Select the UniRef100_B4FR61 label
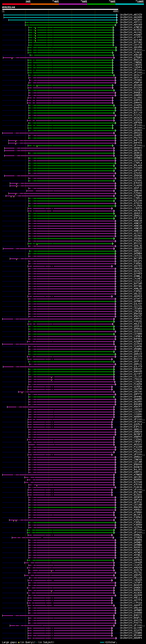Image resolution: width=146 pixels, height=644 pixels. (131, 339)
